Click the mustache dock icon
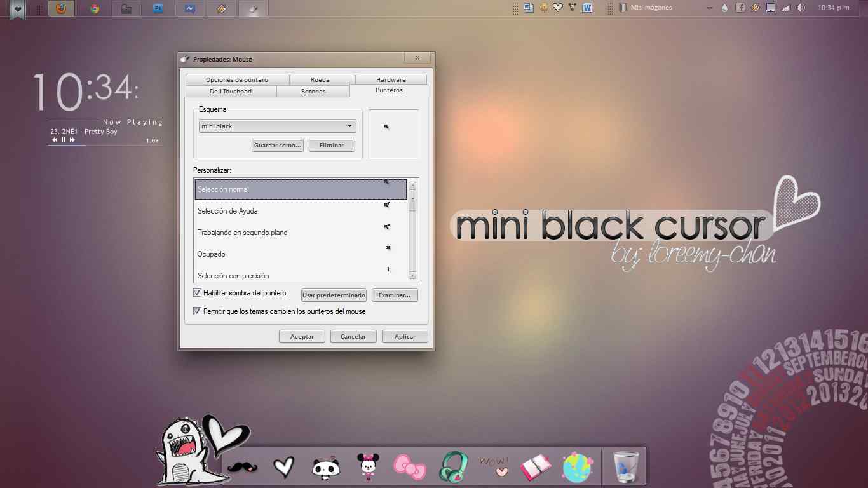Image resolution: width=868 pixels, height=488 pixels. coord(242,468)
